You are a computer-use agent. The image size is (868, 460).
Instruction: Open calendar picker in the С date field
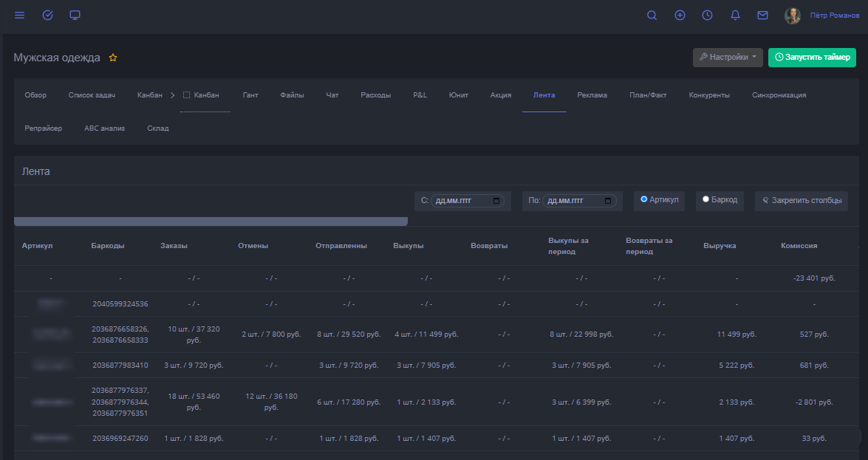coord(496,201)
